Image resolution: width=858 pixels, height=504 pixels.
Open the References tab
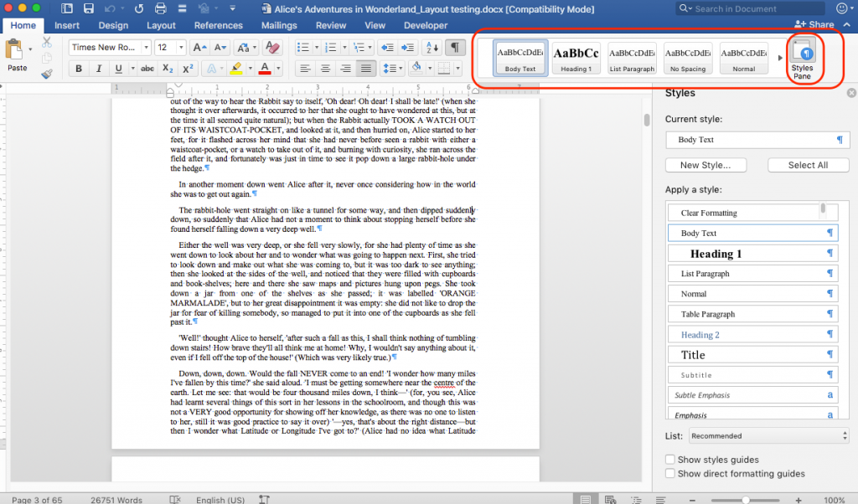[219, 25]
